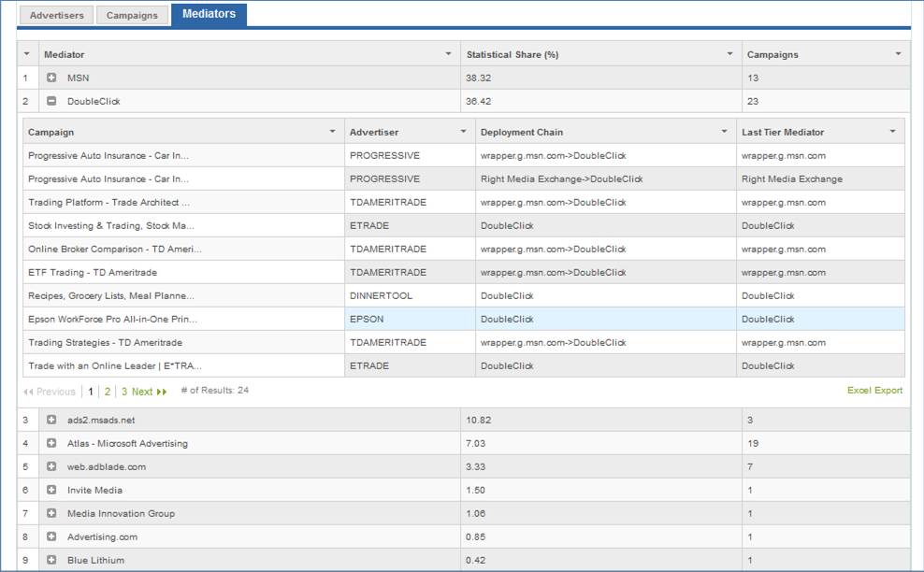Expand the Atlas - Microsoft Advertising row
This screenshot has width=924, height=572.
click(x=51, y=444)
